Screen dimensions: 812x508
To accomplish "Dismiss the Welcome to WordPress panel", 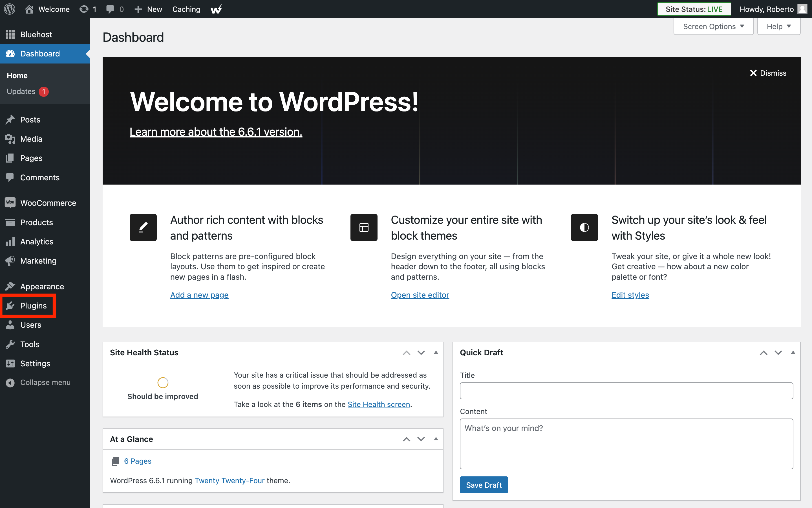I will coord(768,73).
